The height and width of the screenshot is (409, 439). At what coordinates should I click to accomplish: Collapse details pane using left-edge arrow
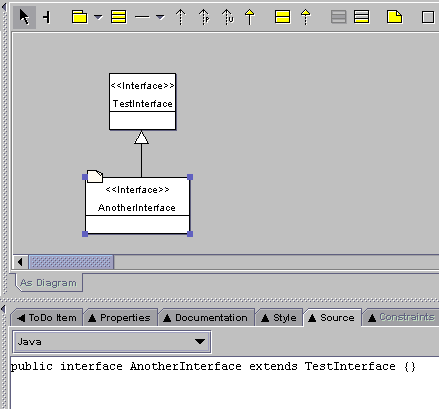click(x=3, y=309)
